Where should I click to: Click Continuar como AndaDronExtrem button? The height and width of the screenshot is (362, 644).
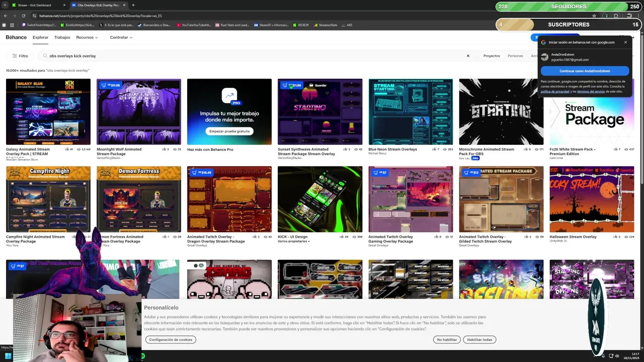point(585,71)
